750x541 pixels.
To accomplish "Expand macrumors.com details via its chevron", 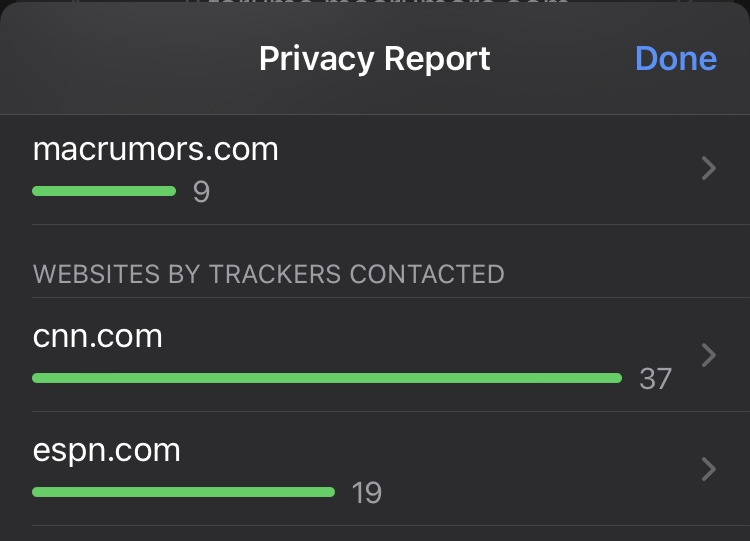I will (x=709, y=169).
